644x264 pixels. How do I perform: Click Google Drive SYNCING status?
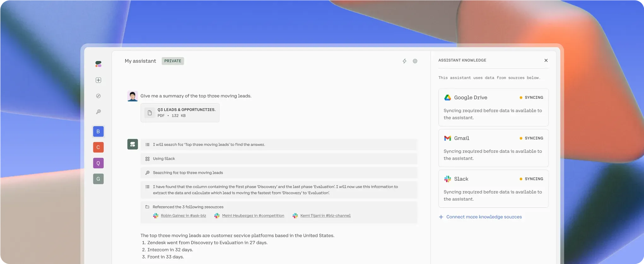tap(531, 97)
